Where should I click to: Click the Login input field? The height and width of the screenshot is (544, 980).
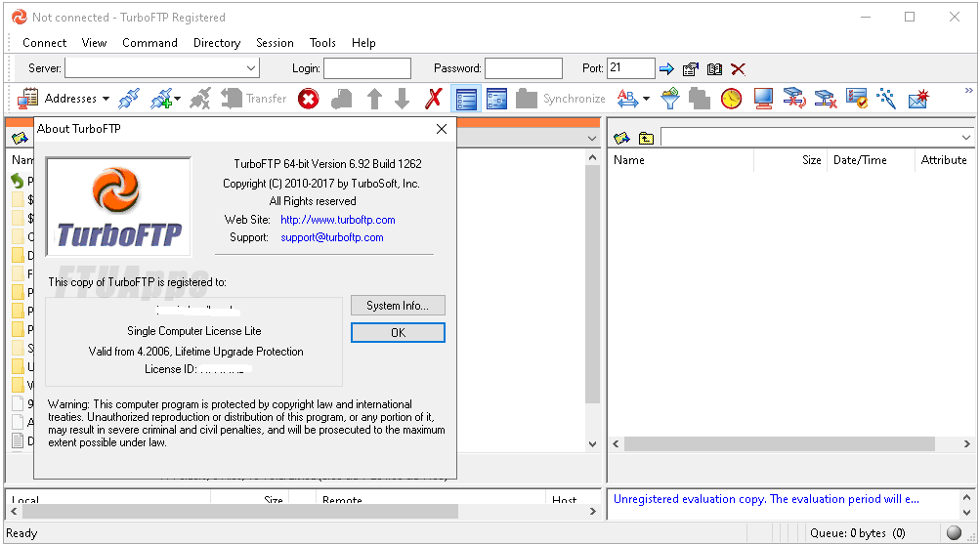click(x=366, y=68)
